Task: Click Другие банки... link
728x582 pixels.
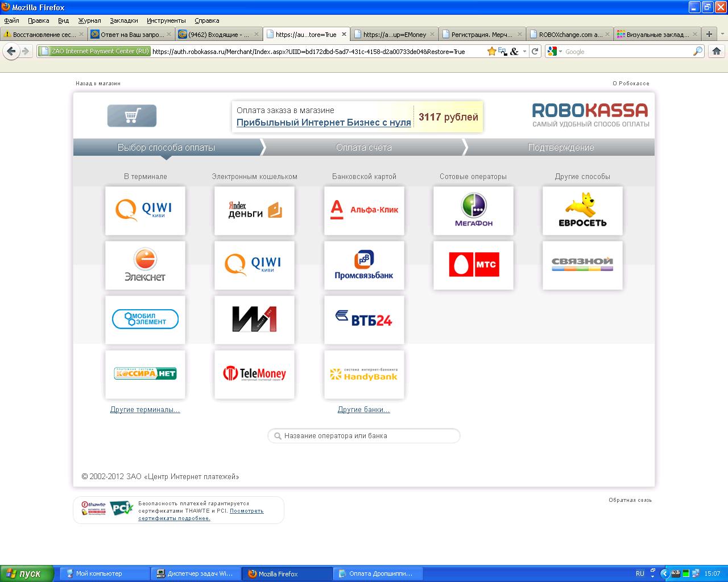Action: pyautogui.click(x=364, y=410)
